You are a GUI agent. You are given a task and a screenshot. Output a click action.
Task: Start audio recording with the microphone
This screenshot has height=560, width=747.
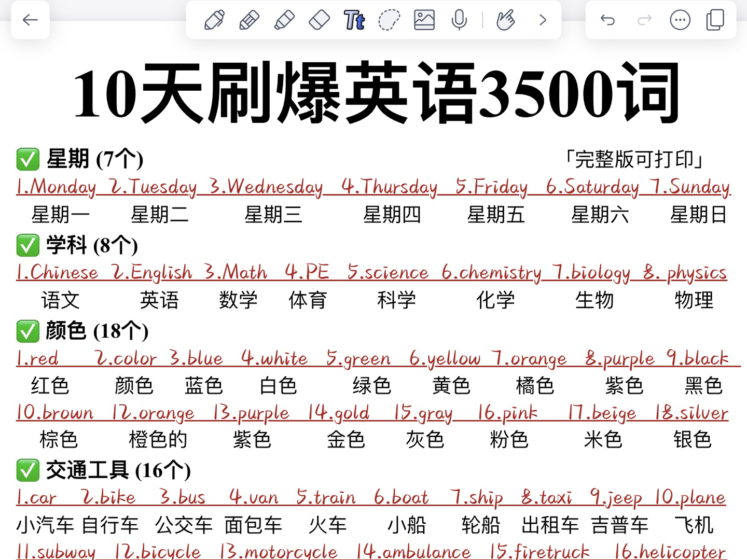pyautogui.click(x=459, y=20)
